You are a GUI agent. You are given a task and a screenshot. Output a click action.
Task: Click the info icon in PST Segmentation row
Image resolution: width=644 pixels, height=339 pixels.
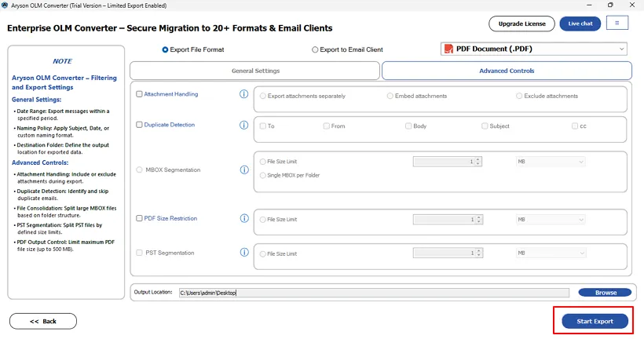243,253
